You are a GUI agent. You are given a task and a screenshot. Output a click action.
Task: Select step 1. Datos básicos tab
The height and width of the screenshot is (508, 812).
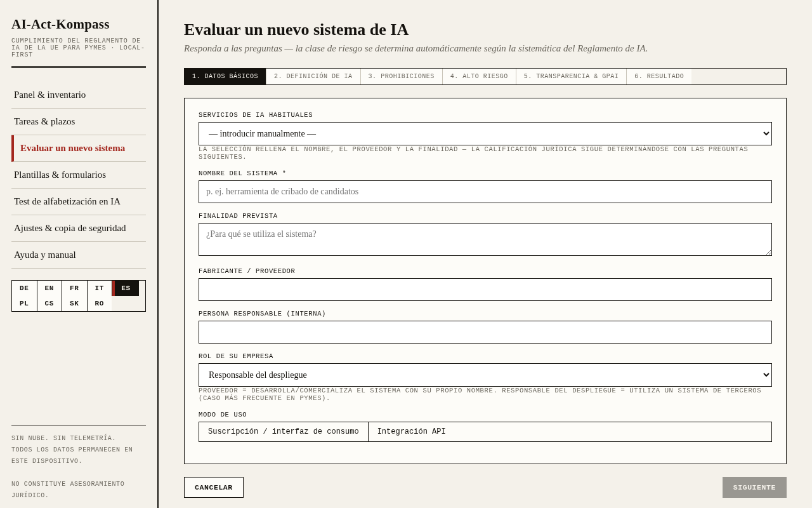225,77
